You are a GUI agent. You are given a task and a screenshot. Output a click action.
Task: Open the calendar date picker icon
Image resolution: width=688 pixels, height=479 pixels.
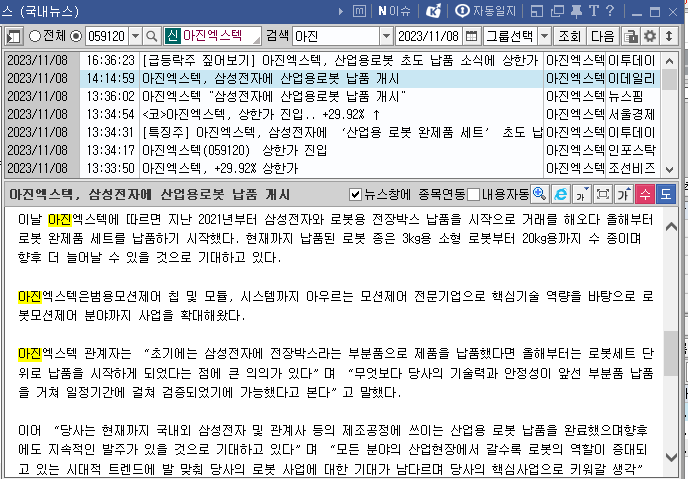coord(471,36)
